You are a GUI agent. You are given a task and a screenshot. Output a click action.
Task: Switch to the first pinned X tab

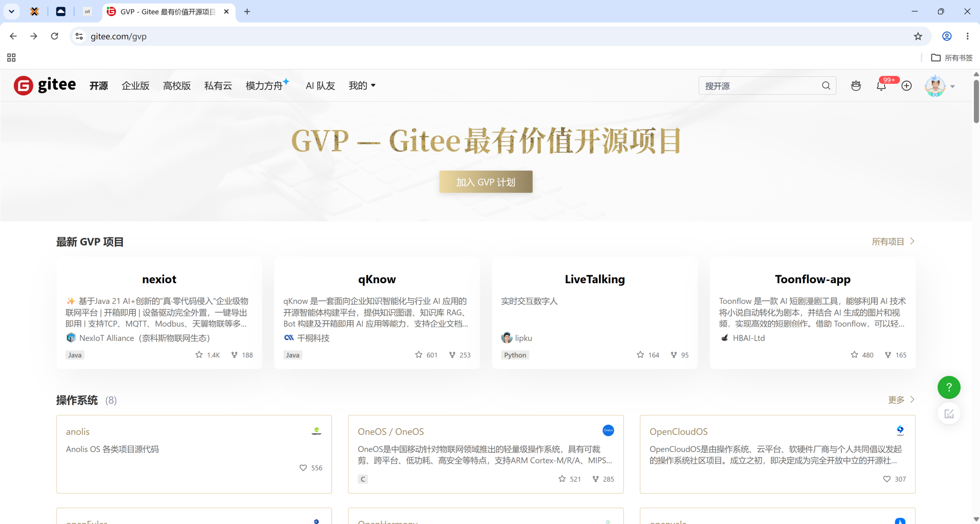34,11
